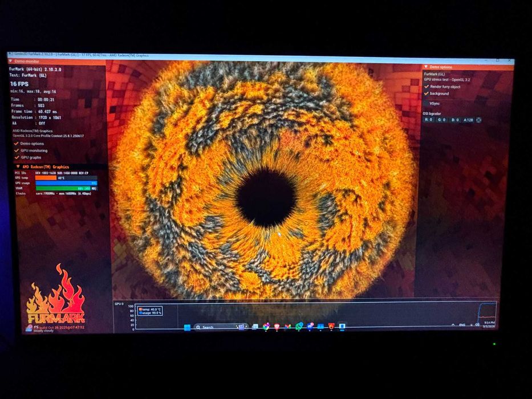Open the Gmail taskbar icon
This screenshot has height=399, width=532.
pyautogui.click(x=287, y=327)
